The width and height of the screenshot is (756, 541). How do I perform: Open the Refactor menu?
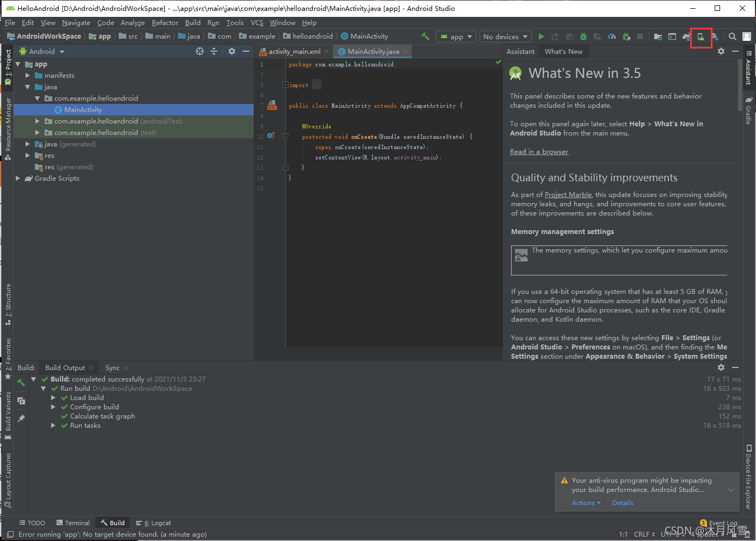coord(165,23)
